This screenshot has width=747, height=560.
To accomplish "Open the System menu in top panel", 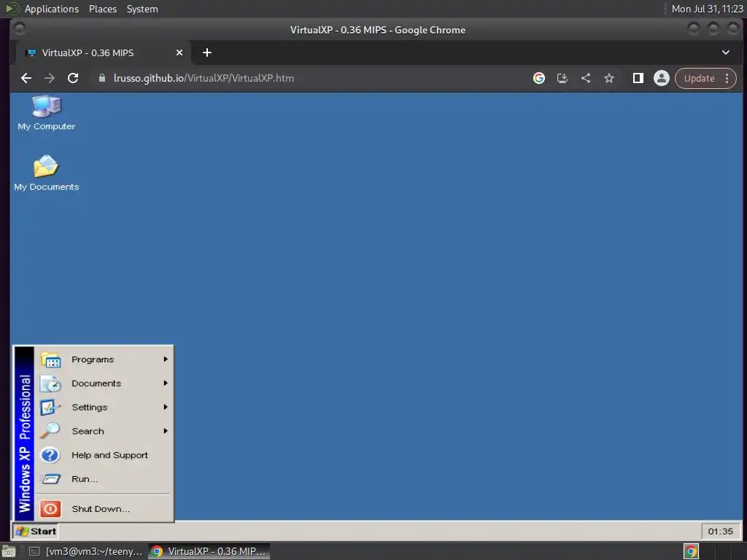I will click(142, 9).
